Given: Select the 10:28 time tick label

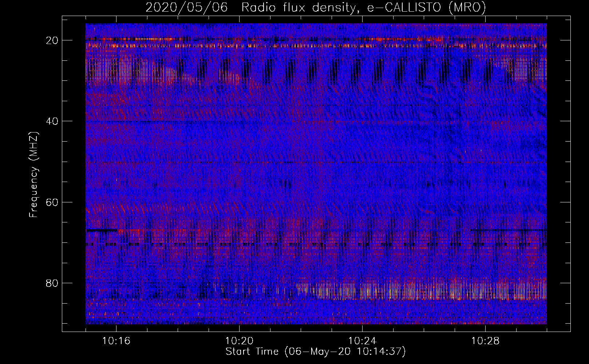Looking at the screenshot, I should pos(485,341).
